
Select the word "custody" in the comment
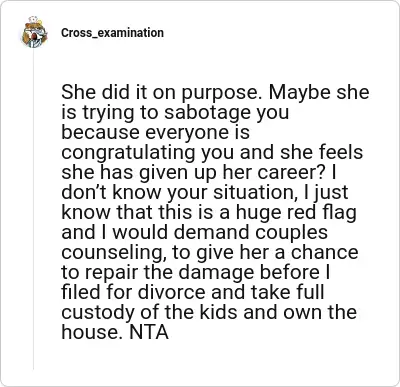coord(98,312)
